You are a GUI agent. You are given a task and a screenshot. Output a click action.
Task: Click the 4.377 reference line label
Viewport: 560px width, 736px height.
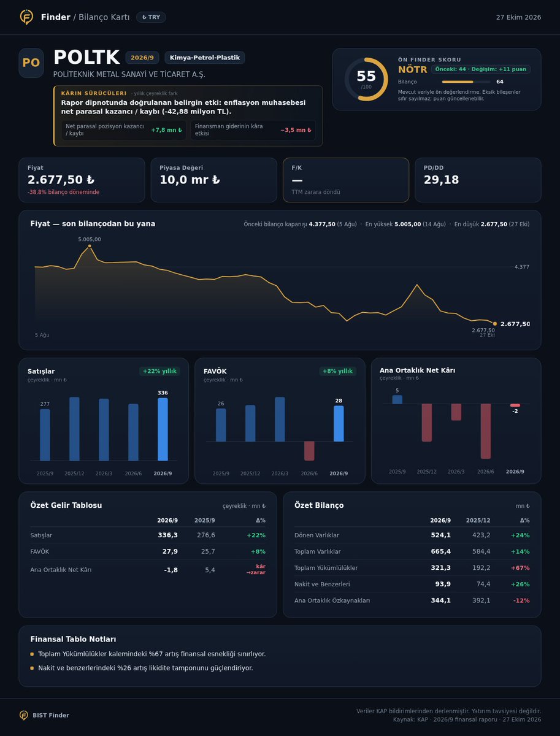(522, 267)
